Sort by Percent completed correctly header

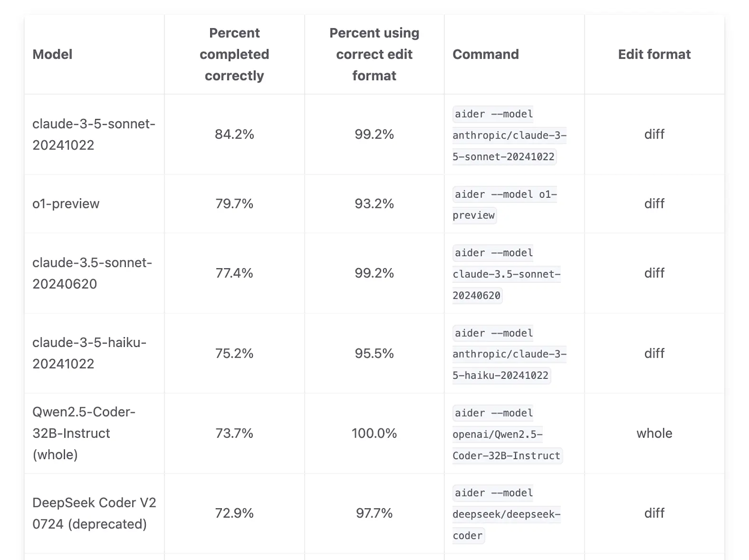click(x=234, y=54)
